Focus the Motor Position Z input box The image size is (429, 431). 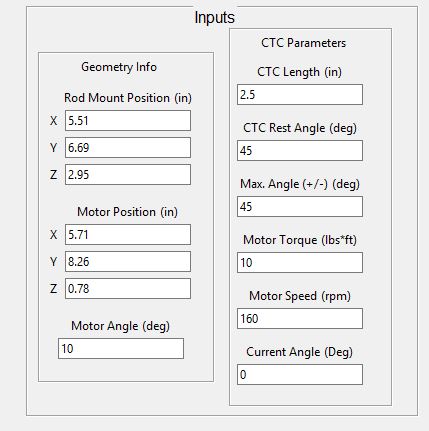click(128, 289)
